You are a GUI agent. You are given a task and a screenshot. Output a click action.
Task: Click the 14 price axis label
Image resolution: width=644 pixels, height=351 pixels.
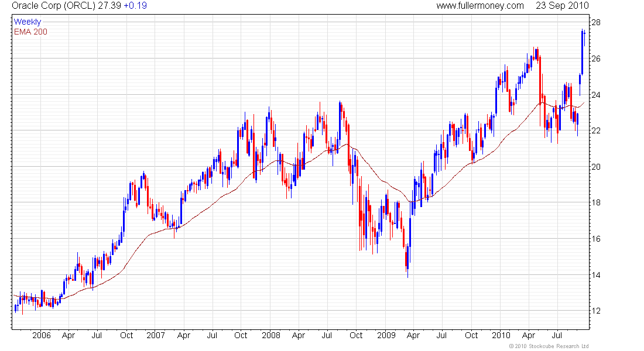[595, 275]
